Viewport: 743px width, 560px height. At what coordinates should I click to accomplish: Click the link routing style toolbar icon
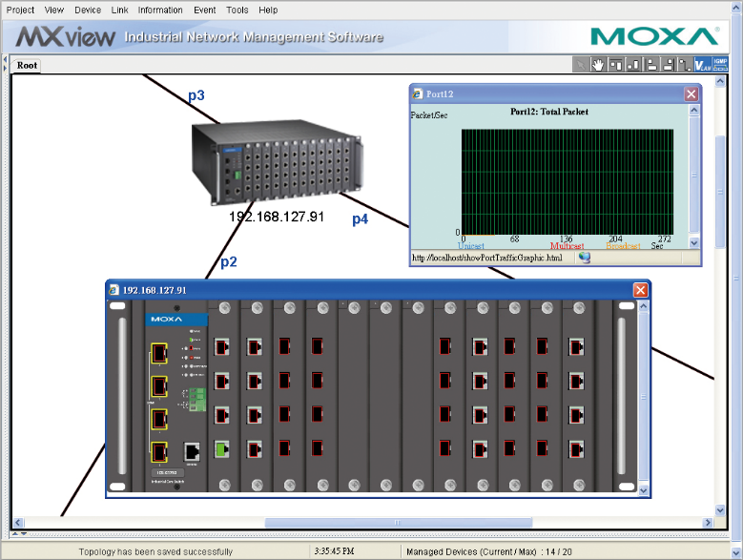coord(685,65)
